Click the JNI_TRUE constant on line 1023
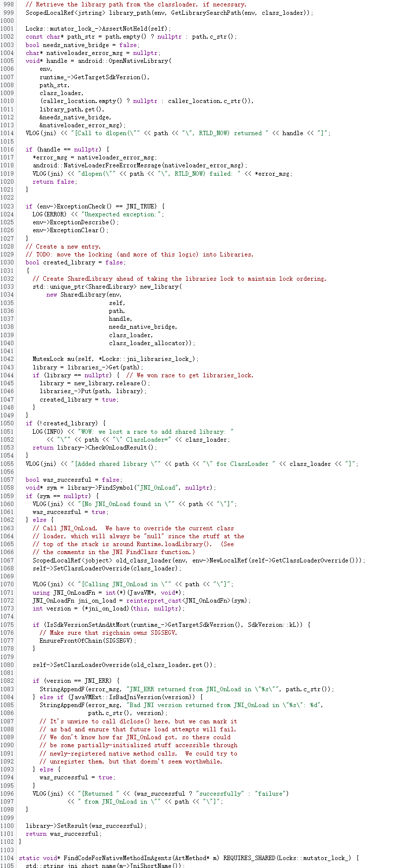 pos(144,206)
